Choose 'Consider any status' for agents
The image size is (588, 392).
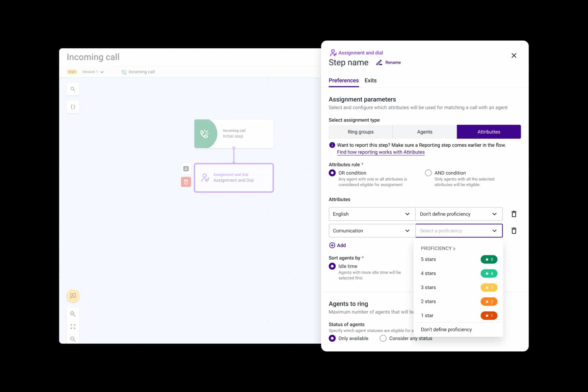[x=383, y=338]
